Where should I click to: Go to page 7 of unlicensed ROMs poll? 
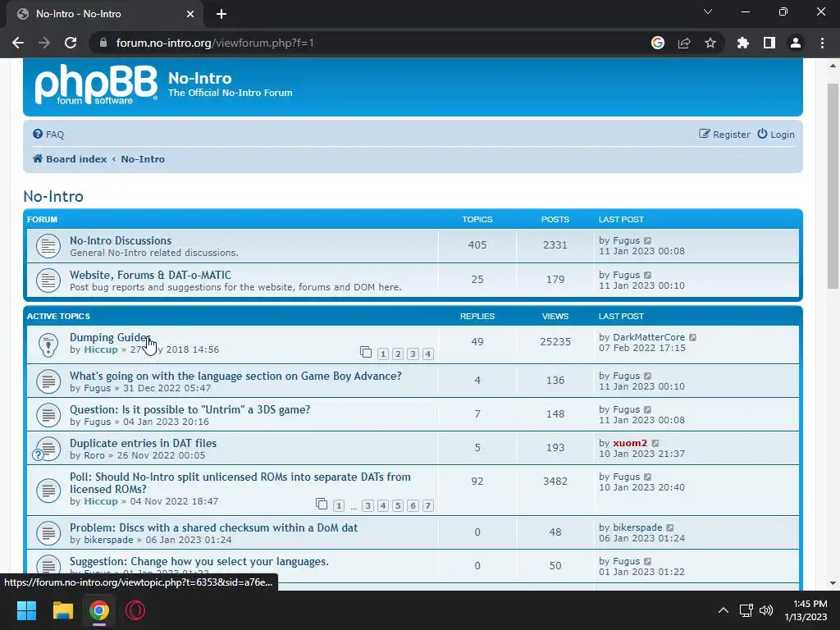427,505
